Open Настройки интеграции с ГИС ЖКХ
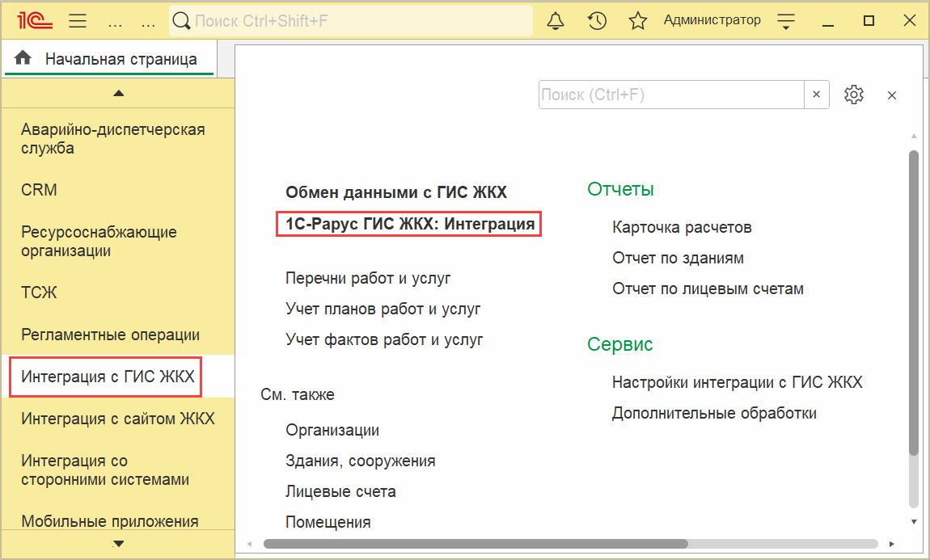The height and width of the screenshot is (560, 930). [x=738, y=382]
